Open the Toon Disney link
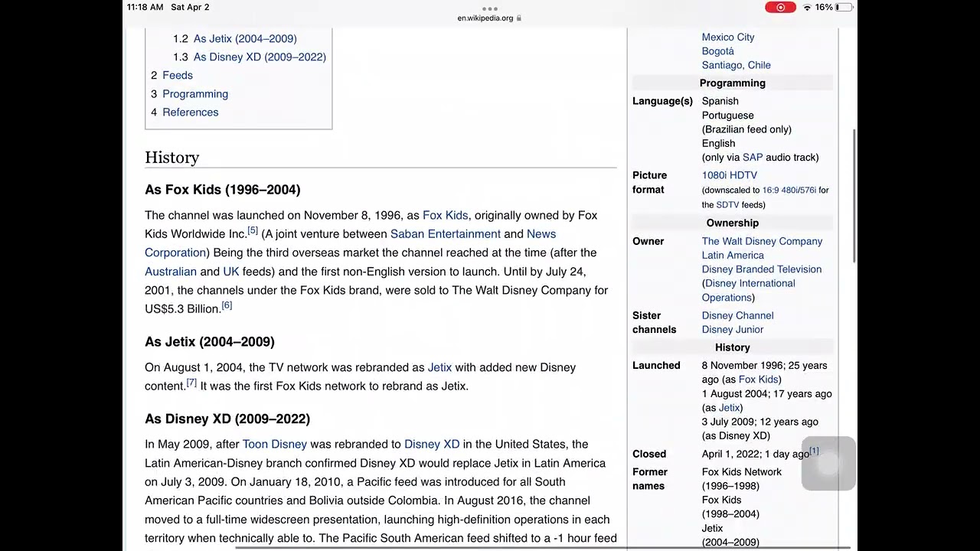The height and width of the screenshot is (551, 980). [275, 444]
